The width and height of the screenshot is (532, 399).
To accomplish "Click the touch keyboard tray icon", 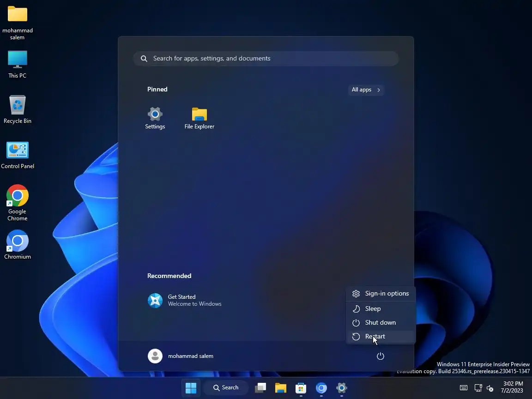I will (x=464, y=387).
